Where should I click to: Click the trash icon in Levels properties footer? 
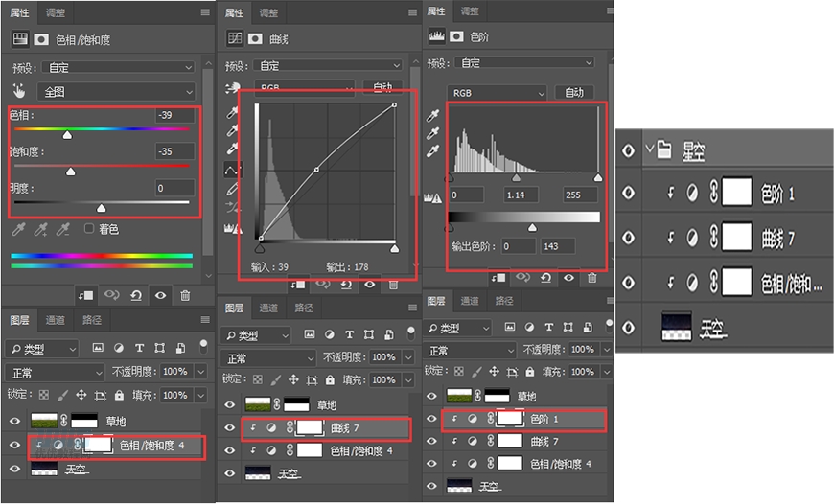pos(592,278)
